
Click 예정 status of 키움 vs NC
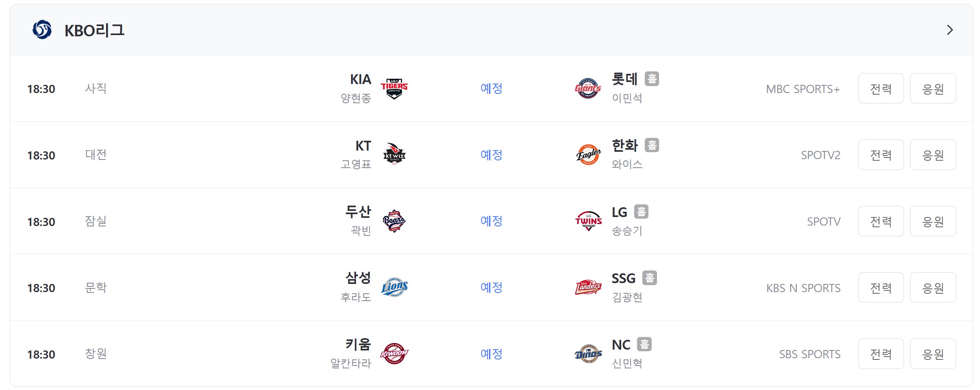pos(491,354)
